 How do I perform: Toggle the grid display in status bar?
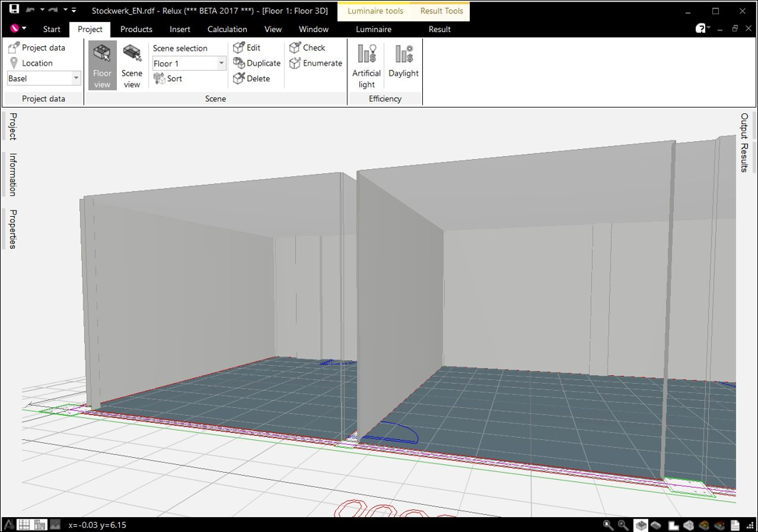24,525
